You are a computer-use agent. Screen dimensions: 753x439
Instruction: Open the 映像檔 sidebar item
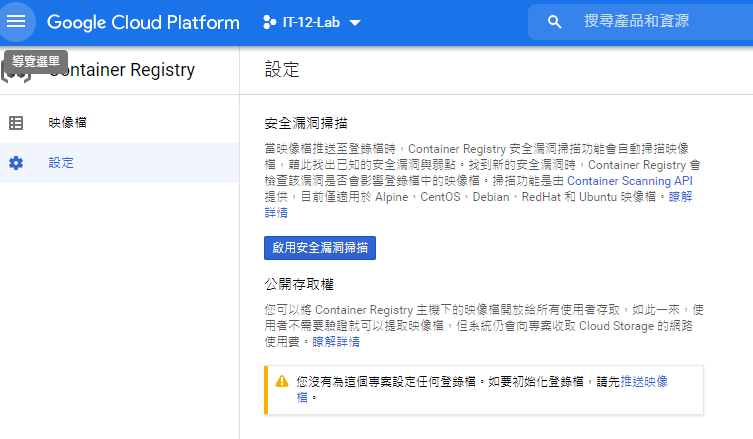point(120,123)
